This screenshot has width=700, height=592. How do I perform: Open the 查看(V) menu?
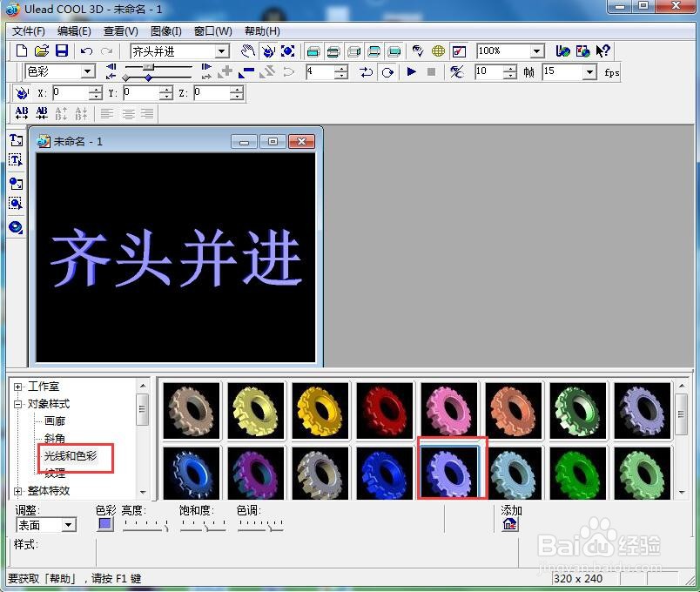120,31
